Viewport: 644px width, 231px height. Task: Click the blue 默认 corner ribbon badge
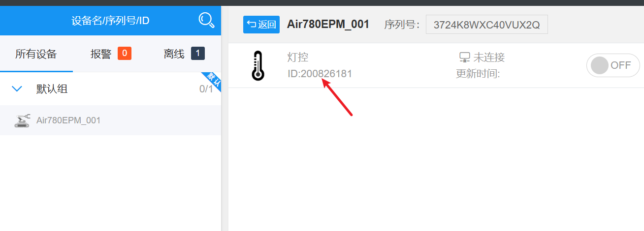tap(212, 81)
